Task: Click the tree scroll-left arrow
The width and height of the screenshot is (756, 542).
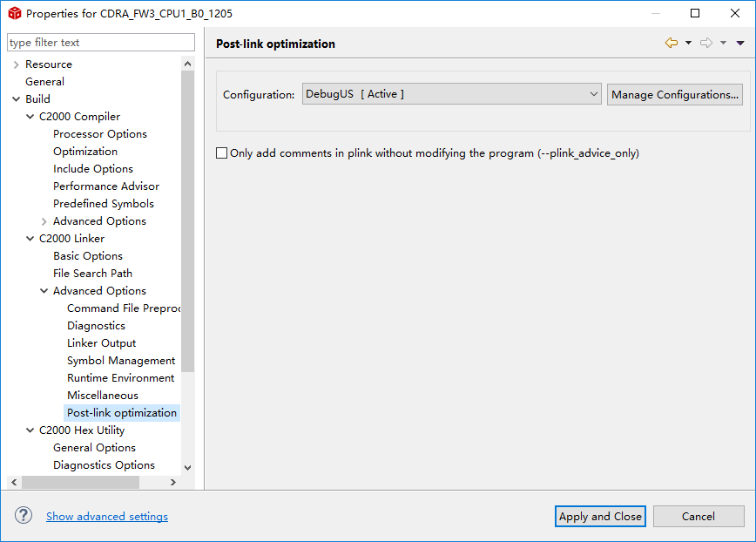Action: (14, 482)
